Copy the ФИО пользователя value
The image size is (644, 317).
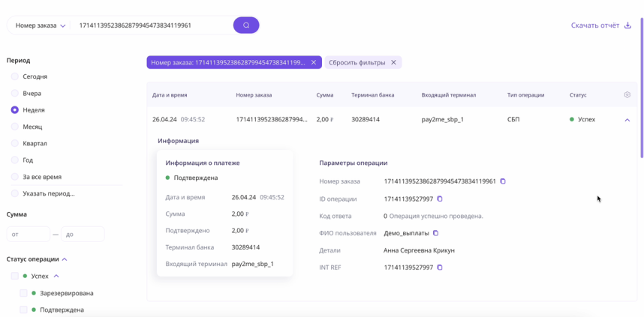436,233
